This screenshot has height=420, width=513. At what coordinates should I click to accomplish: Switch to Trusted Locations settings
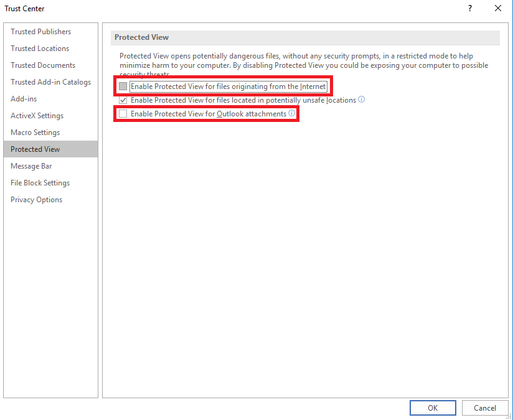40,49
